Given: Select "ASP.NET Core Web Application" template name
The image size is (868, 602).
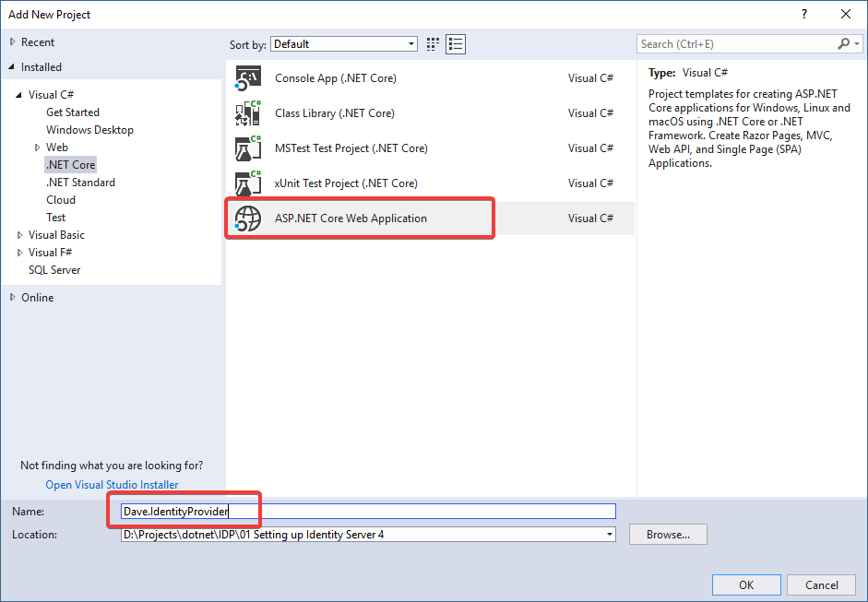Looking at the screenshot, I should coord(351,218).
